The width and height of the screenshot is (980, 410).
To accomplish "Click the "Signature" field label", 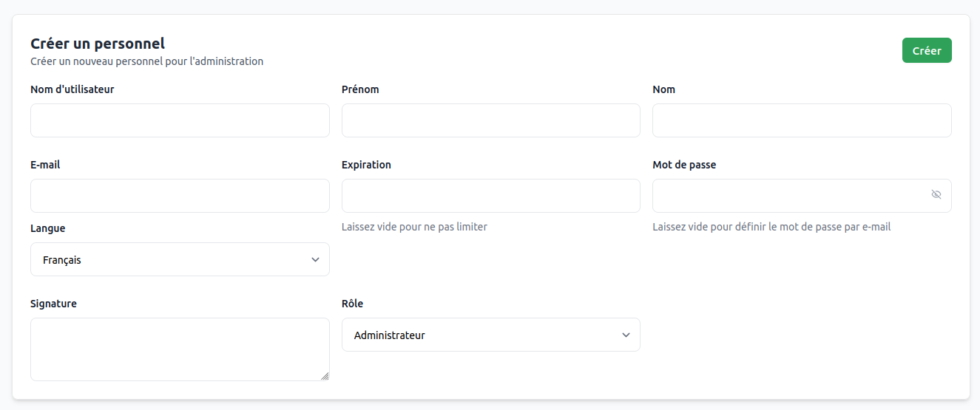I will tap(53, 304).
